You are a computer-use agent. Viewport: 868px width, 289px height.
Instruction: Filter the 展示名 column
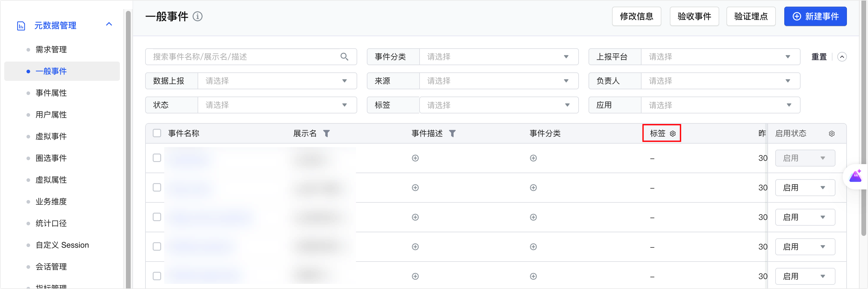click(x=326, y=133)
